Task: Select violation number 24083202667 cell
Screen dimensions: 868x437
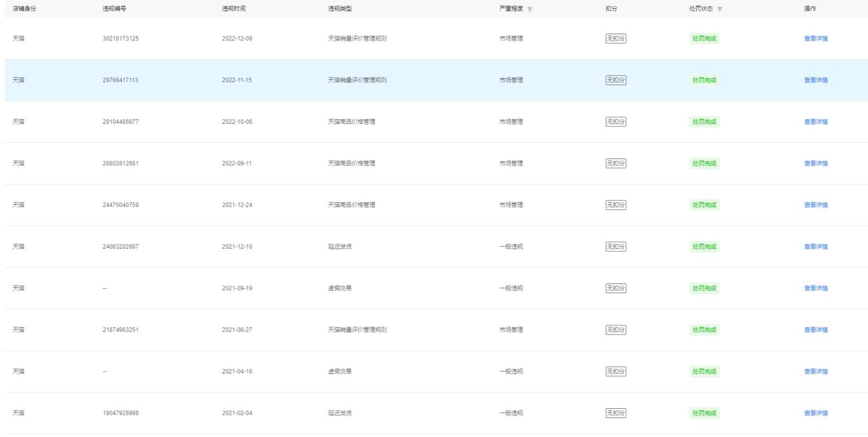Action: (120, 247)
